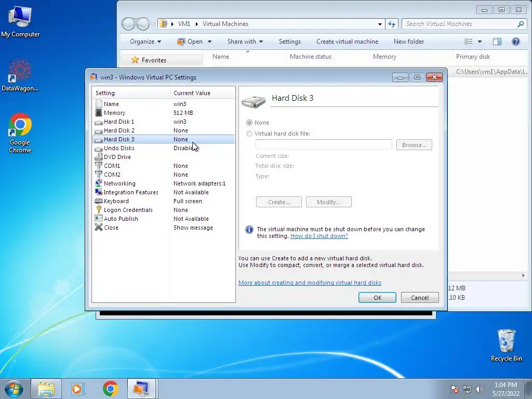This screenshot has width=532, height=399.
Task: Open the volume speaker tray icon
Action: (x=479, y=389)
